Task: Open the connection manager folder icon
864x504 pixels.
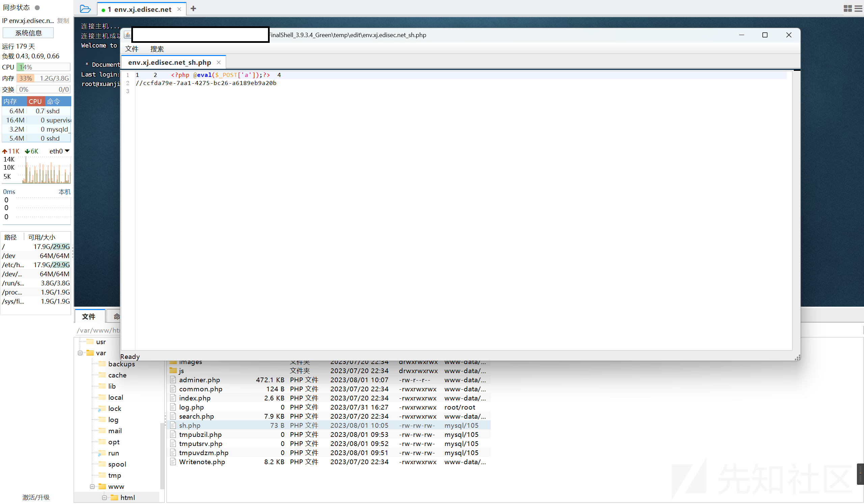Action: coord(85,8)
